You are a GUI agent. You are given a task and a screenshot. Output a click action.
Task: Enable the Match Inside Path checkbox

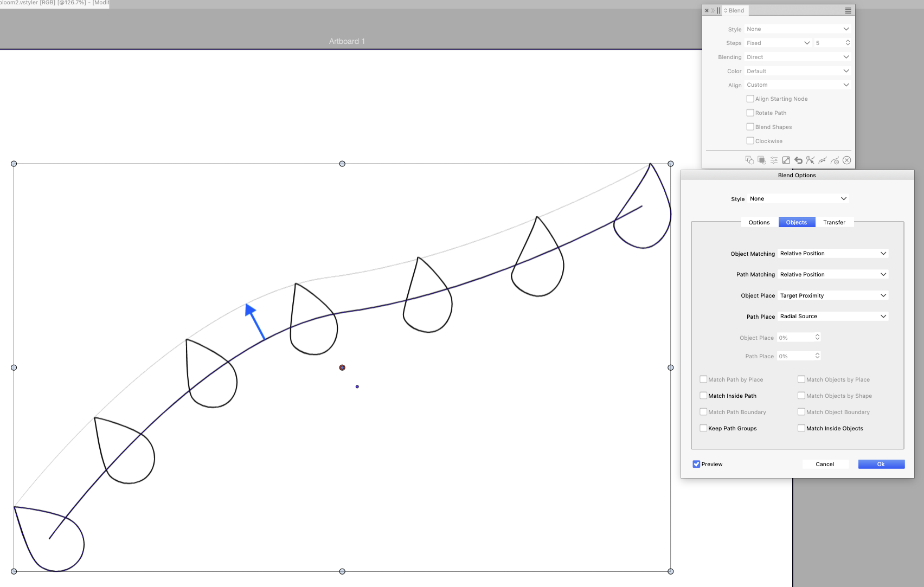pos(703,396)
